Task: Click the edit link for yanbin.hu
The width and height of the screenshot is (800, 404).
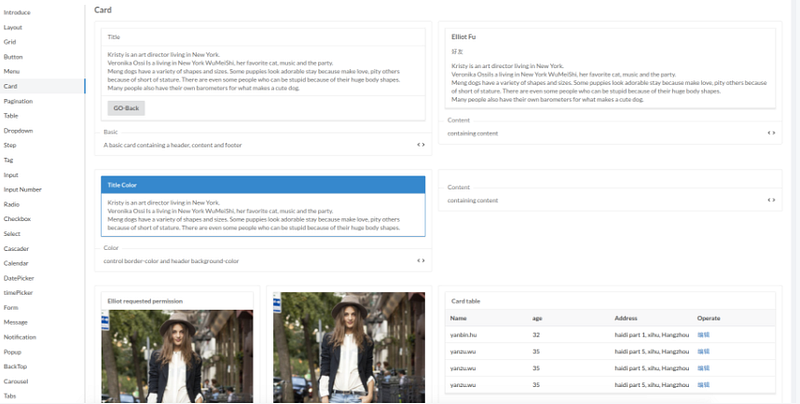Action: point(703,335)
